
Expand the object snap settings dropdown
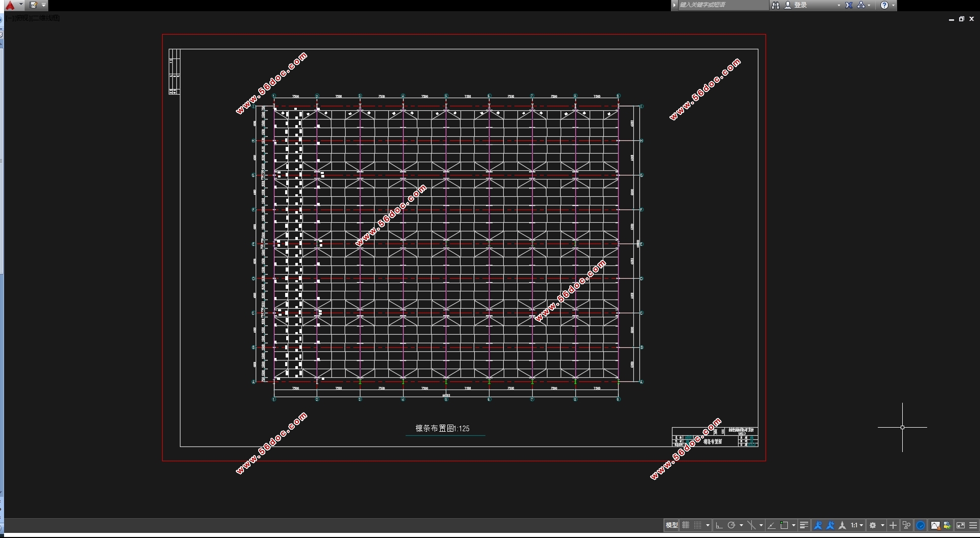click(793, 525)
